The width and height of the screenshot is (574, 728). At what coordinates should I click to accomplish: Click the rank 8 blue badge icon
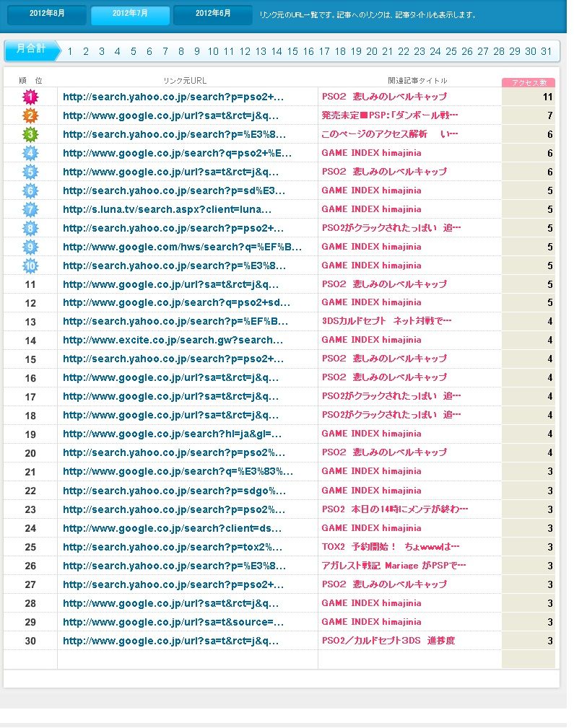point(30,229)
